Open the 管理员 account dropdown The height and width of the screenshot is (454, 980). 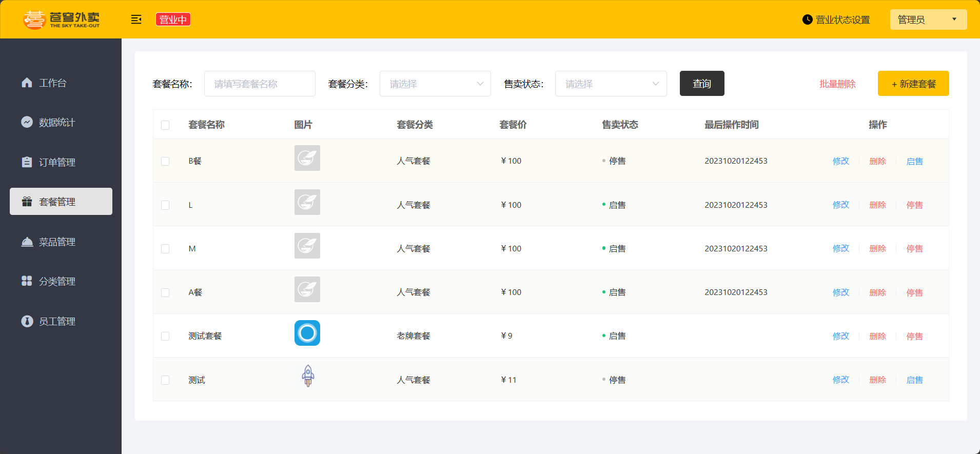point(928,19)
